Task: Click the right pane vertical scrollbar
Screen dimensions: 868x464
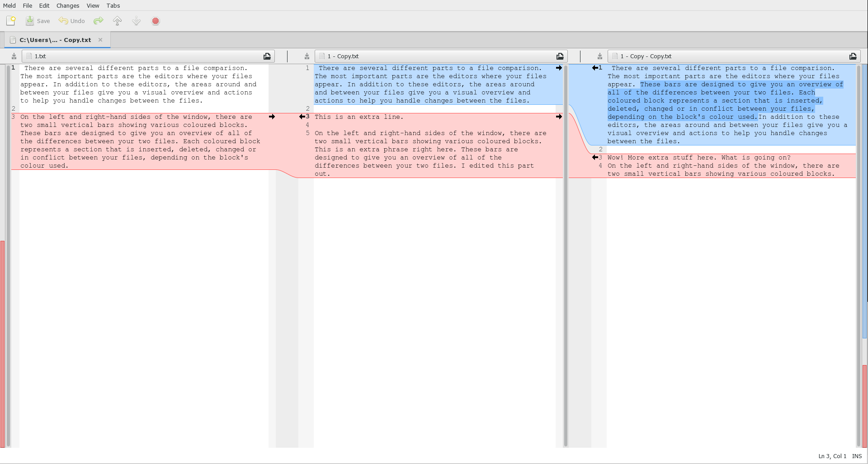Action: (859, 255)
